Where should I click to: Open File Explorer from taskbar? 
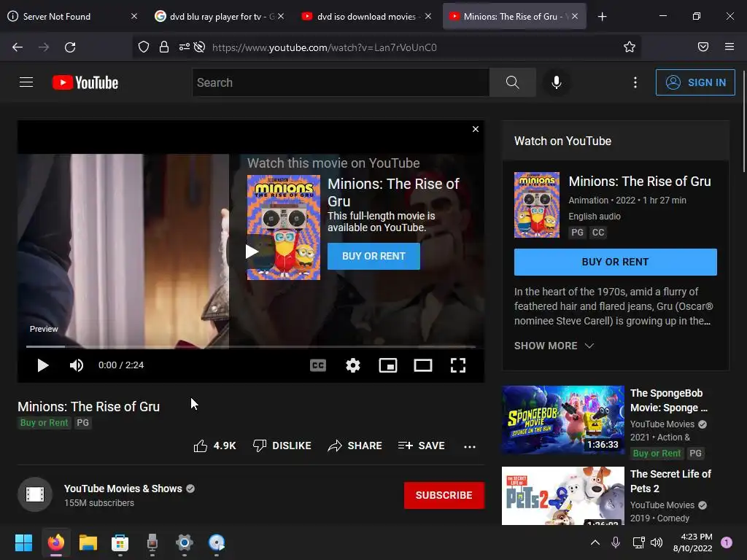[x=88, y=542]
